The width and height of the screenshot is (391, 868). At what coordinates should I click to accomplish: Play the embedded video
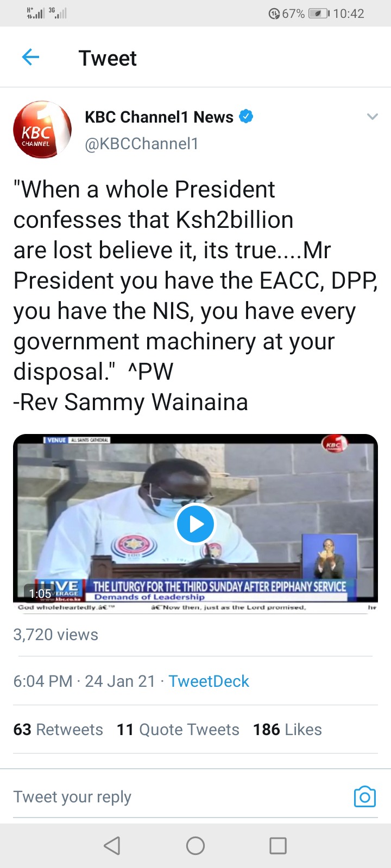coord(195,524)
